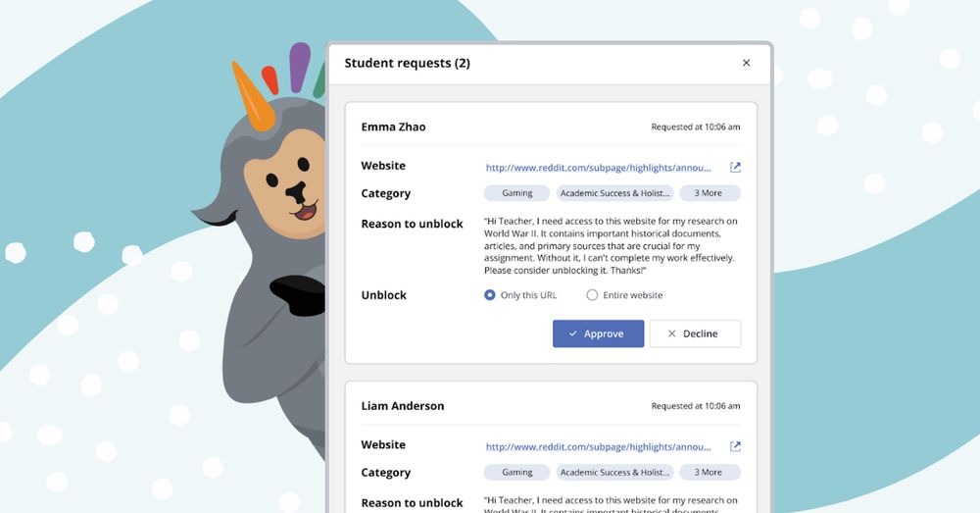Decline Emma Zhao's unblock request
The image size is (980, 513).
695,333
